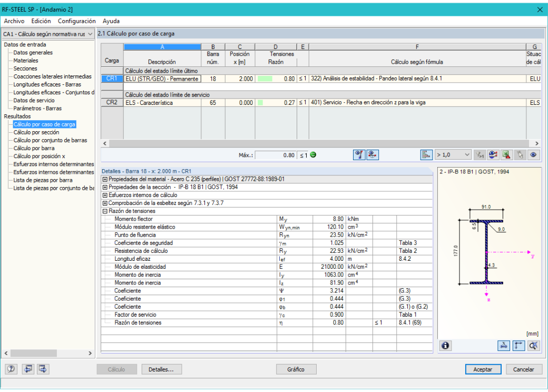548x392 pixels.
Task: Click the info icon under the section drawing
Action: tap(445, 346)
